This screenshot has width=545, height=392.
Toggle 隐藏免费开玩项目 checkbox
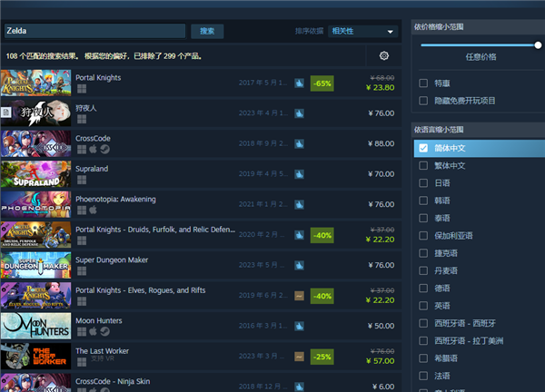(423, 101)
